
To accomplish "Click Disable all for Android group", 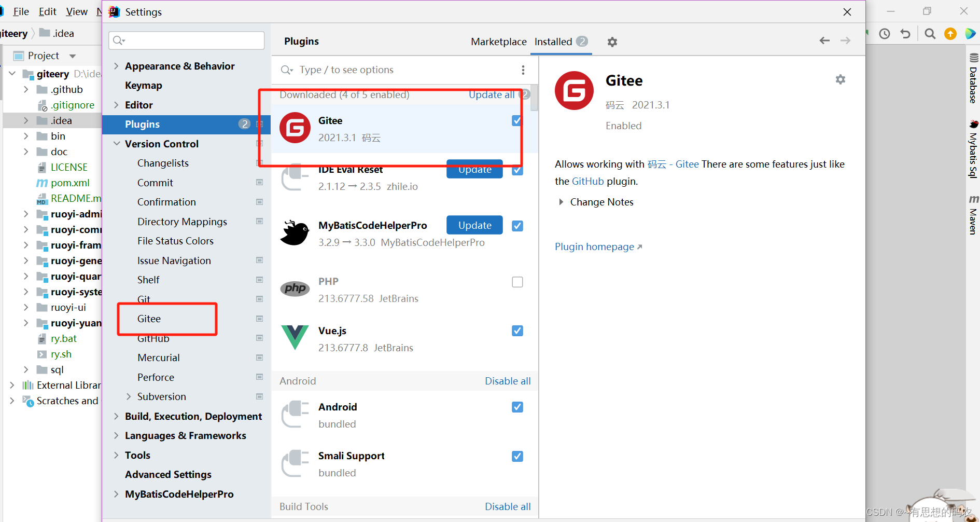I will tap(508, 381).
